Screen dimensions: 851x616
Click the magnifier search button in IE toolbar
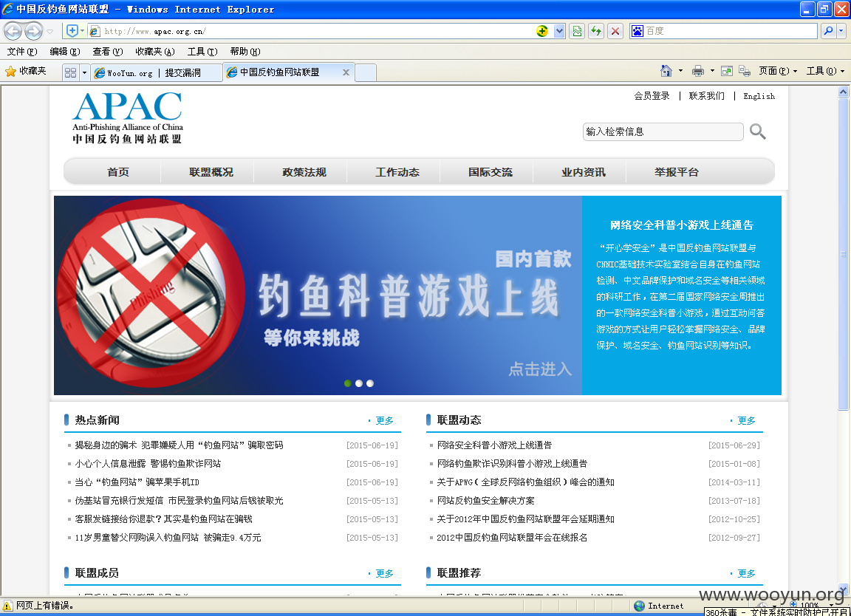pos(828,31)
